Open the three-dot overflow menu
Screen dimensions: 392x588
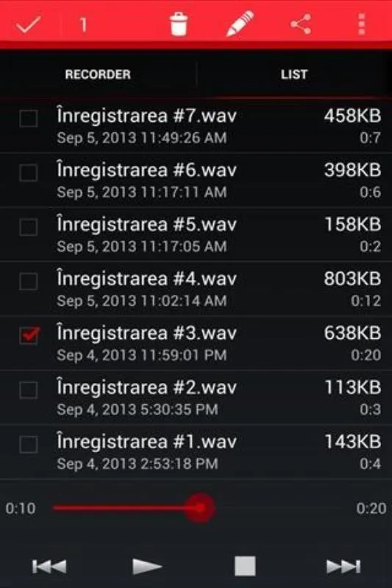point(361,24)
